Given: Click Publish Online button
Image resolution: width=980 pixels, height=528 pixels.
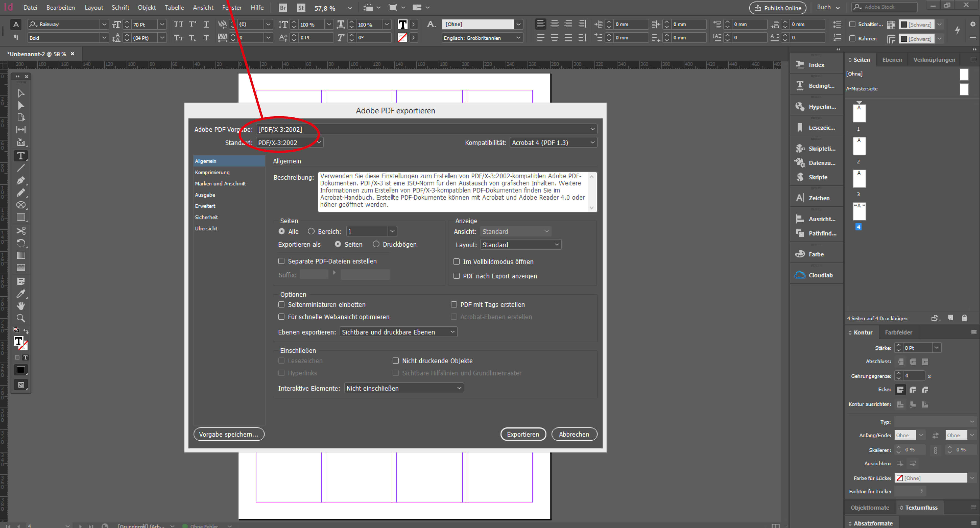Looking at the screenshot, I should coord(778,8).
